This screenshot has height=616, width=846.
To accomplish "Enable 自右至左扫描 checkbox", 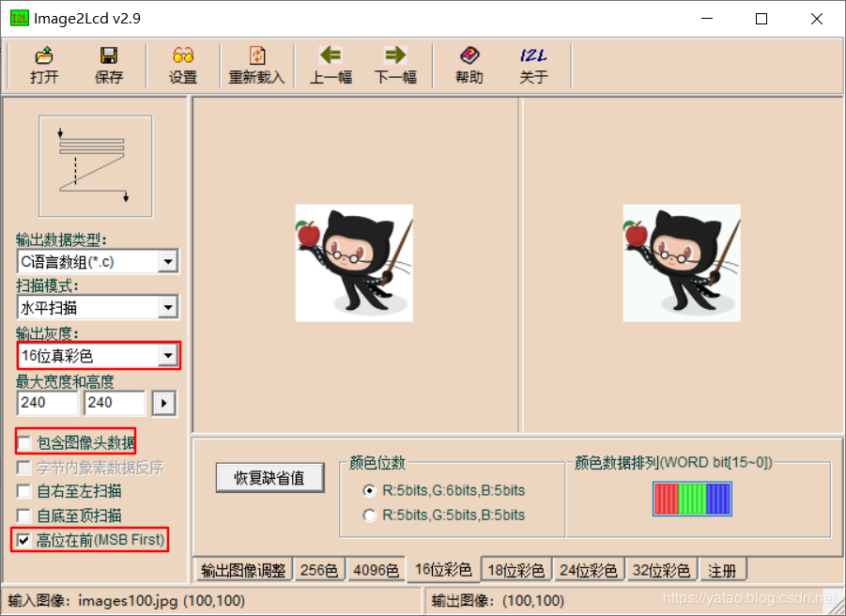I will coord(23,491).
